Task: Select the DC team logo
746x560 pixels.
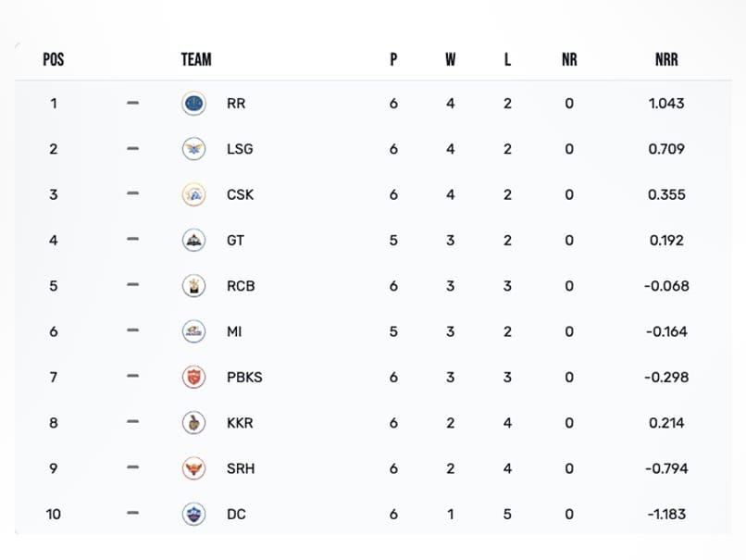Action: (193, 515)
